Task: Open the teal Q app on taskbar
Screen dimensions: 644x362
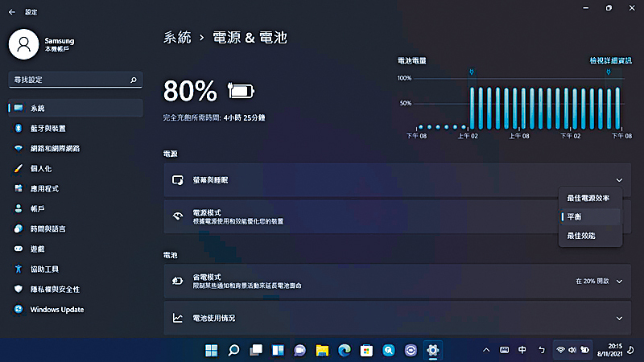Action: point(389,350)
